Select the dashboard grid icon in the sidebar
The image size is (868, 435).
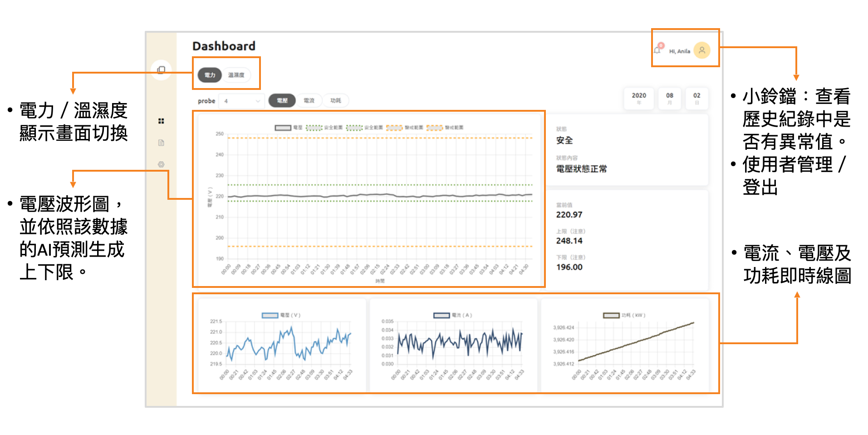coord(162,121)
